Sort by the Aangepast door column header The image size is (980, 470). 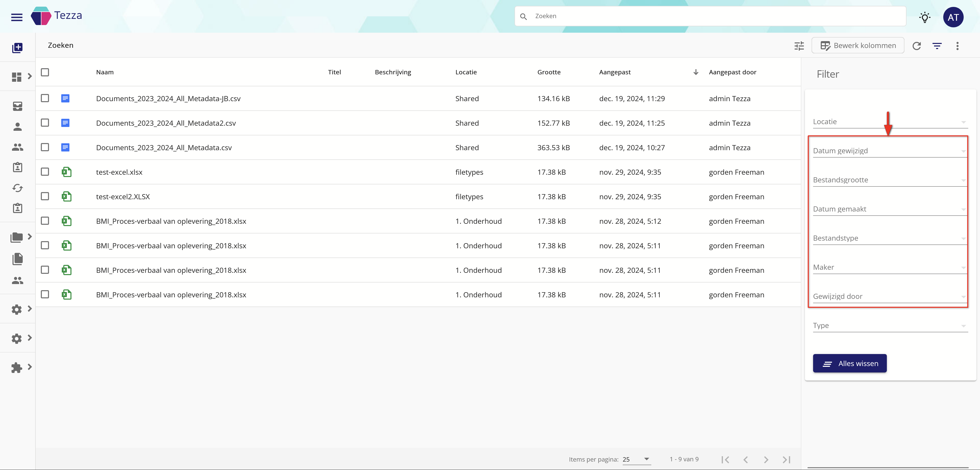tap(732, 72)
